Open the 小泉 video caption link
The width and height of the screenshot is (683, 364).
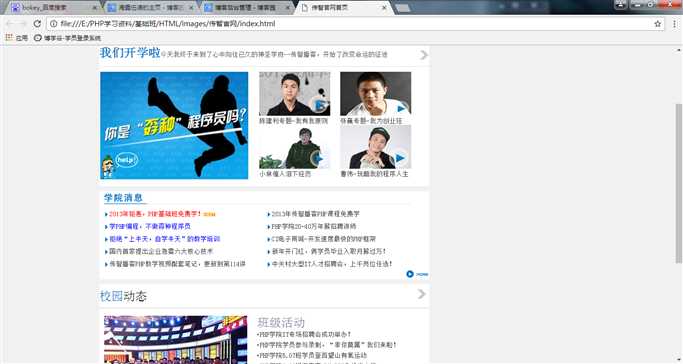pyautogui.click(x=285, y=174)
